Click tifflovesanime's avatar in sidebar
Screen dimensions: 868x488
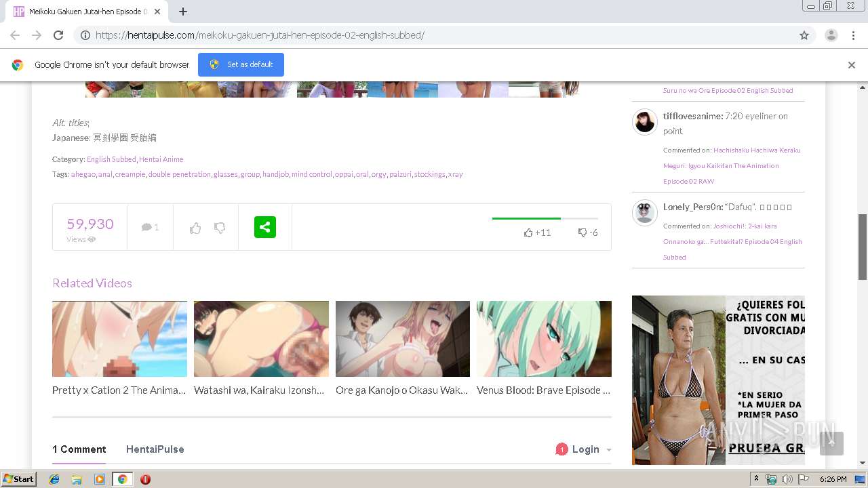[x=645, y=122]
